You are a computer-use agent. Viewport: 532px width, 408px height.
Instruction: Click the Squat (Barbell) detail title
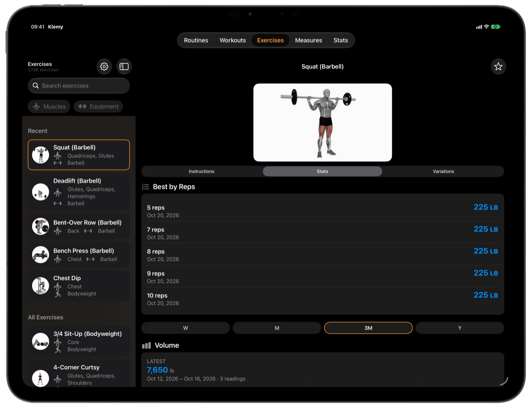[x=322, y=66]
